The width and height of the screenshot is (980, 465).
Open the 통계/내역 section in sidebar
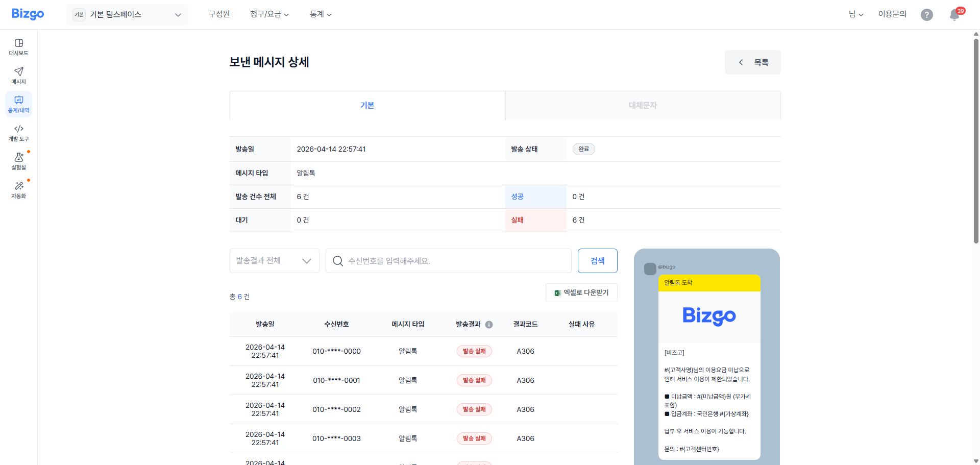pyautogui.click(x=18, y=104)
